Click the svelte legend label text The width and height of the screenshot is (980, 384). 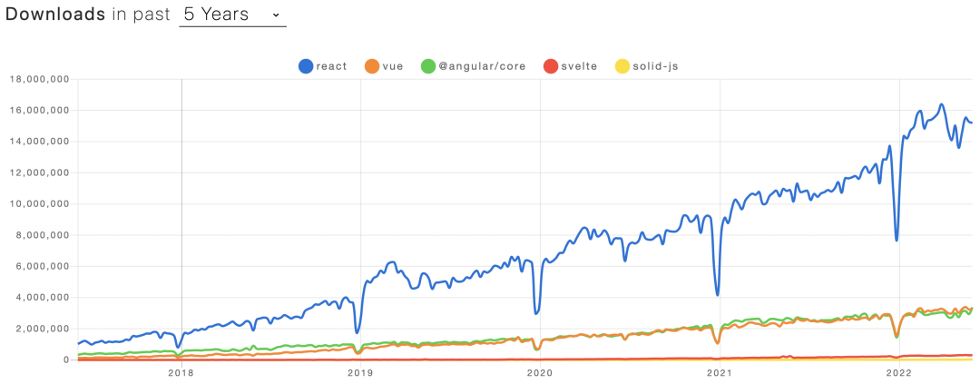coord(578,65)
